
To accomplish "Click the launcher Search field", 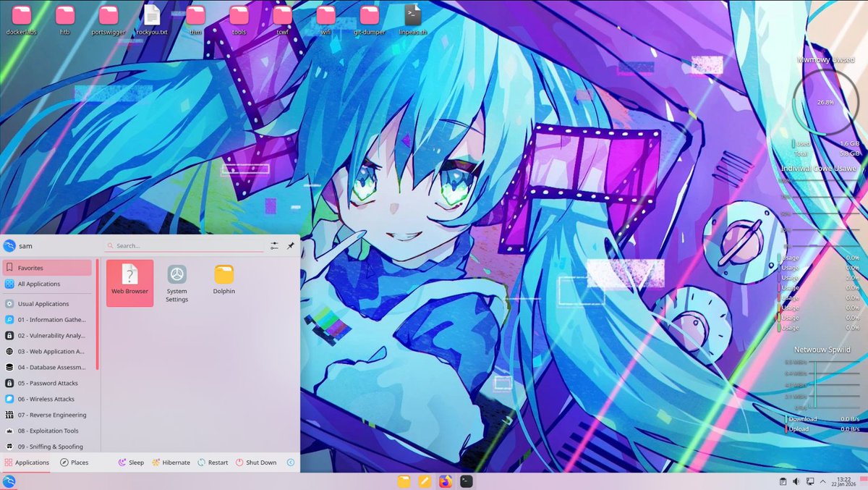I will (184, 246).
